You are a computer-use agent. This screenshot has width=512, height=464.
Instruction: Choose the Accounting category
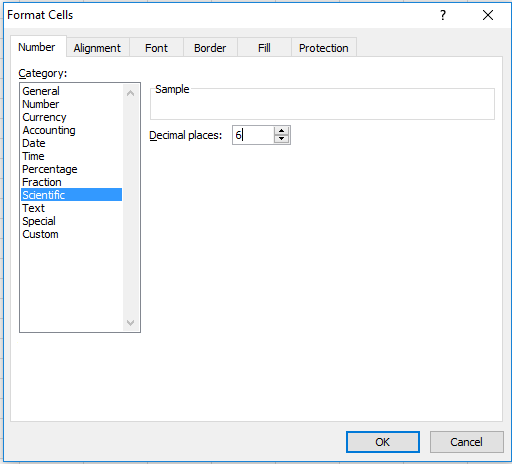pos(71,130)
